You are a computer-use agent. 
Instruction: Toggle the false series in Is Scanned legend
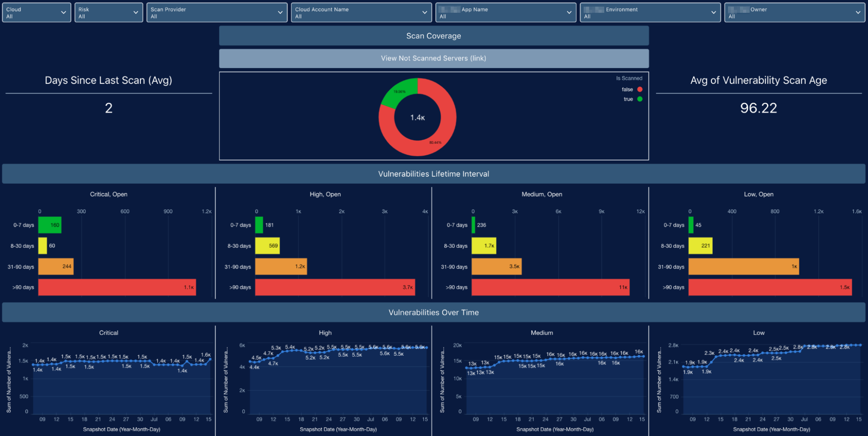click(627, 89)
